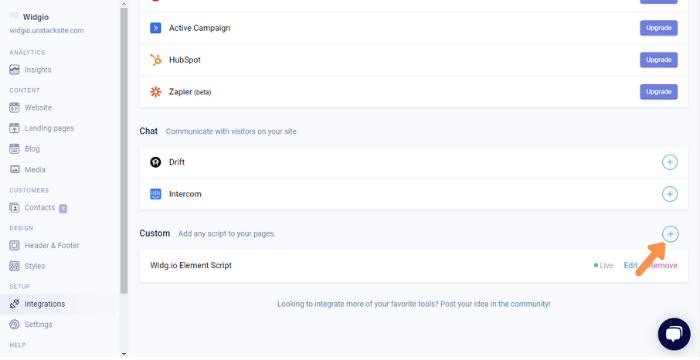Click the Integrations plug icon
The width and height of the screenshot is (700, 360).
point(14,304)
